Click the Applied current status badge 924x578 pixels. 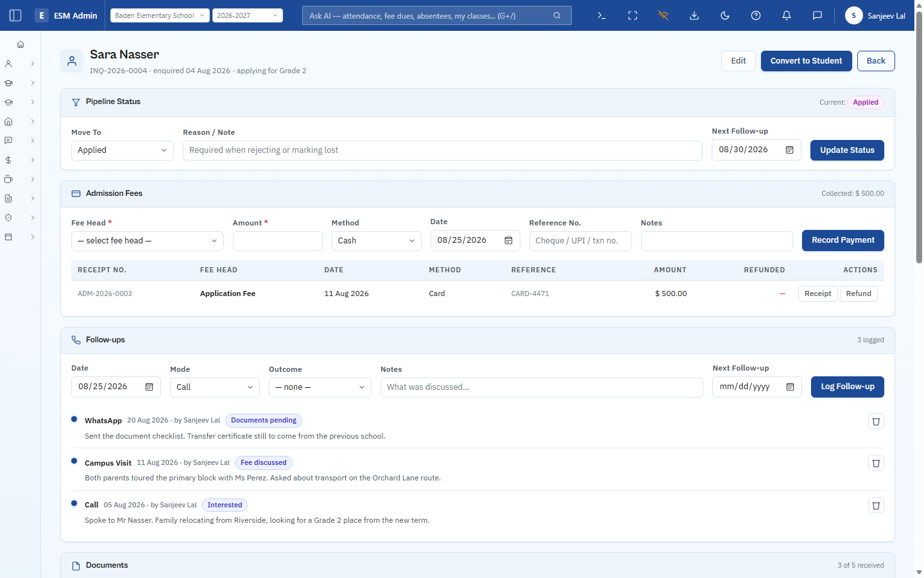866,102
